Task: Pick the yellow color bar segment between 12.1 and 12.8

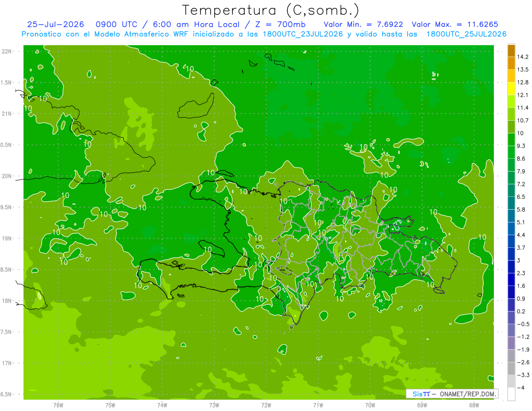Action: 511,89
